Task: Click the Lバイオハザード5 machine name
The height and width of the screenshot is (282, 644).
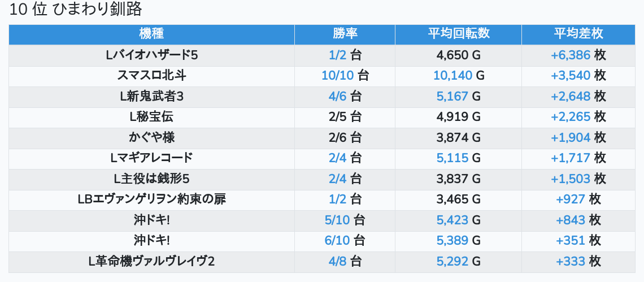Action: [x=151, y=55]
